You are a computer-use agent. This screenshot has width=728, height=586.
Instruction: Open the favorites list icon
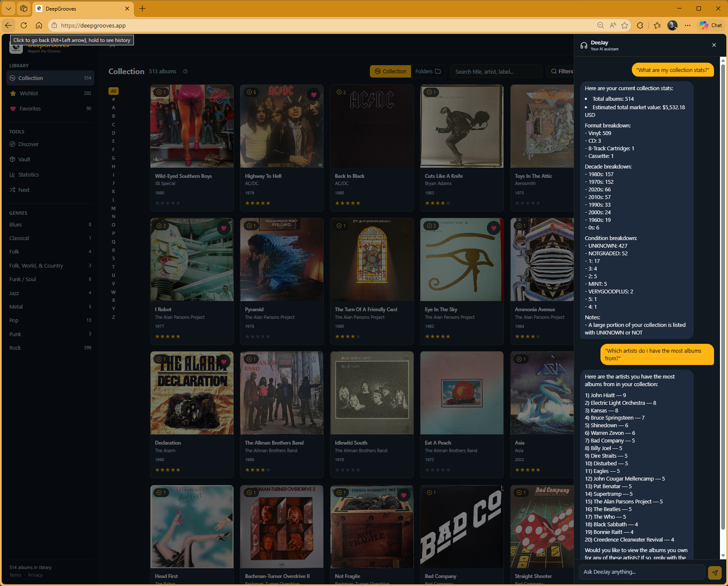(x=657, y=25)
